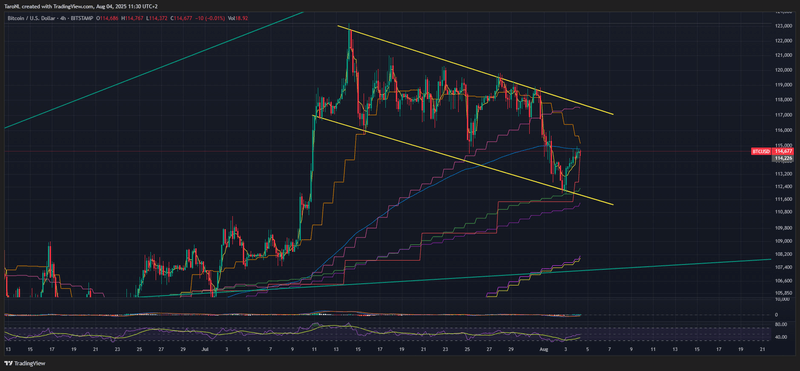Open the TradingView wordmark link at bottom
Viewport: 800px width, 371px height.
30,364
